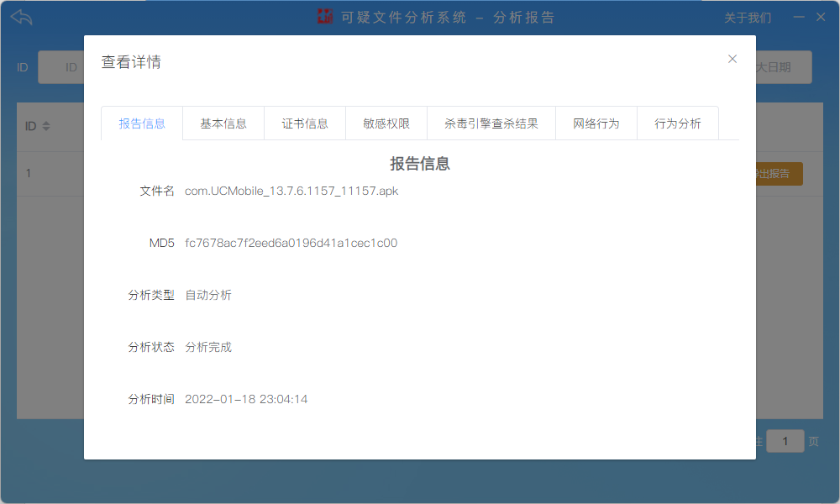
Task: Click the APK file name text
Action: point(291,191)
